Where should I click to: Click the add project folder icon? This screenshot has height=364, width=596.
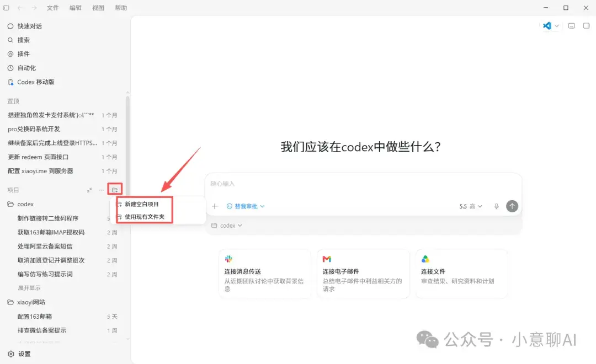click(x=114, y=190)
